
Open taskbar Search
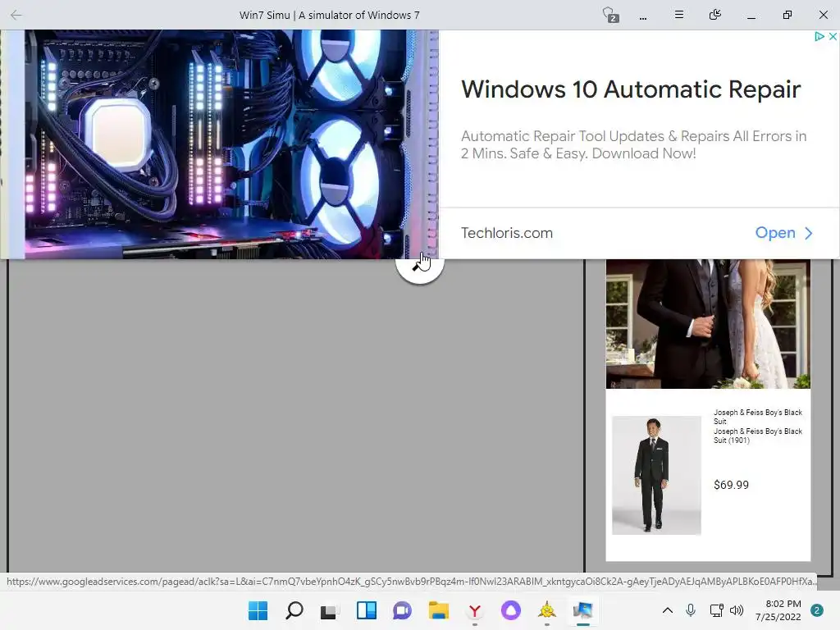[x=294, y=610]
